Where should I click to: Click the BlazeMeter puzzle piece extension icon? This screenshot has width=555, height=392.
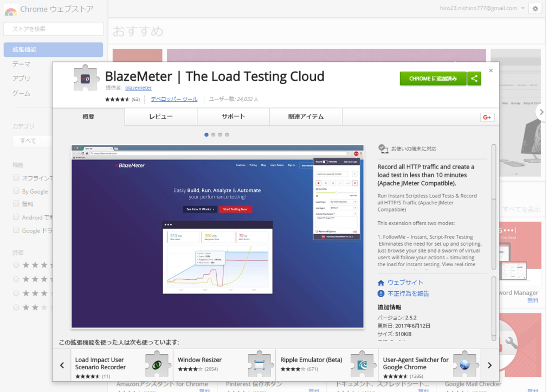pos(85,78)
